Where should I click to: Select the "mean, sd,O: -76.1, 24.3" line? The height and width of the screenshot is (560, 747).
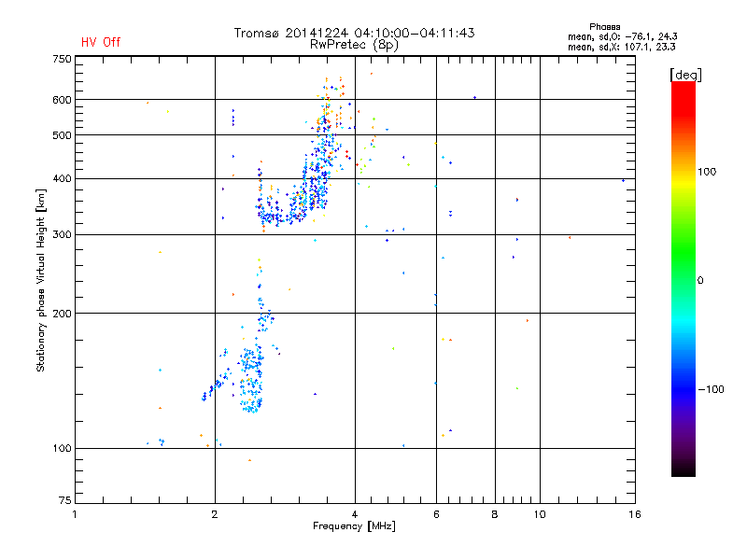click(x=622, y=36)
